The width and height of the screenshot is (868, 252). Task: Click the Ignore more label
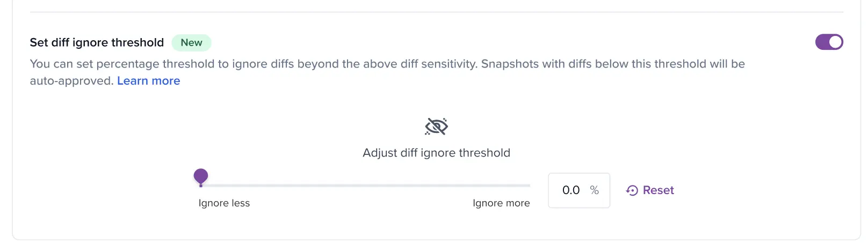(501, 203)
